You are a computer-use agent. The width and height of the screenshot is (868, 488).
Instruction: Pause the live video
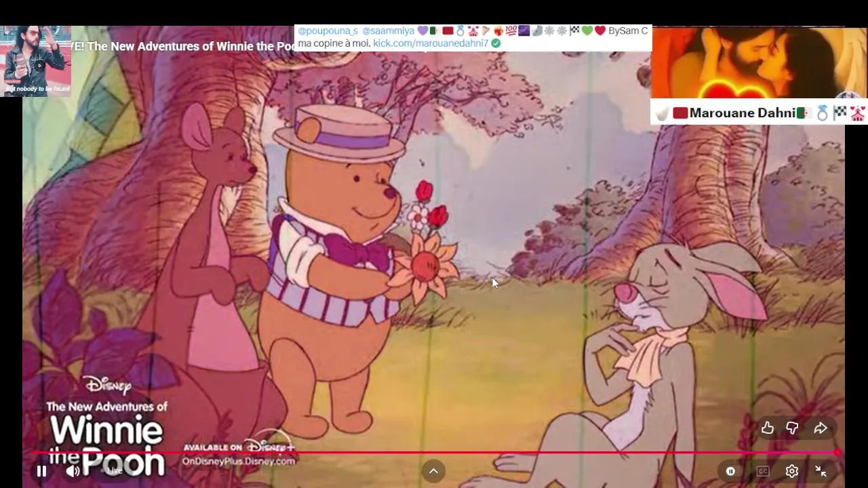41,471
